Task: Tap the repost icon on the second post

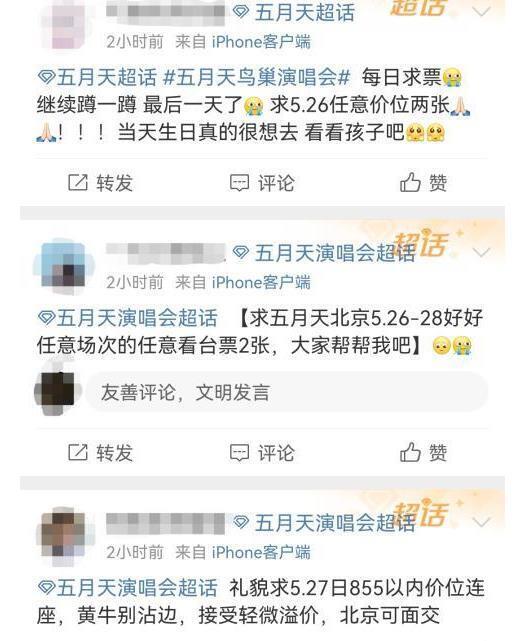Action: [78, 452]
